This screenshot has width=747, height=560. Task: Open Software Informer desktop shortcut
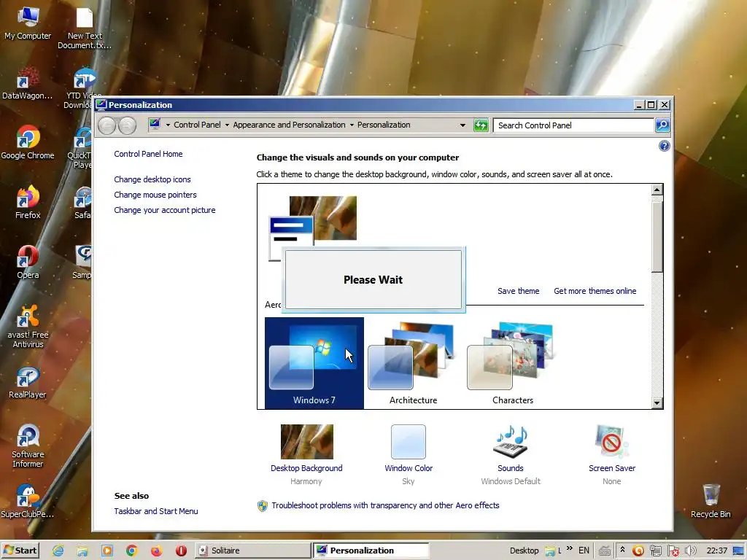pyautogui.click(x=28, y=446)
